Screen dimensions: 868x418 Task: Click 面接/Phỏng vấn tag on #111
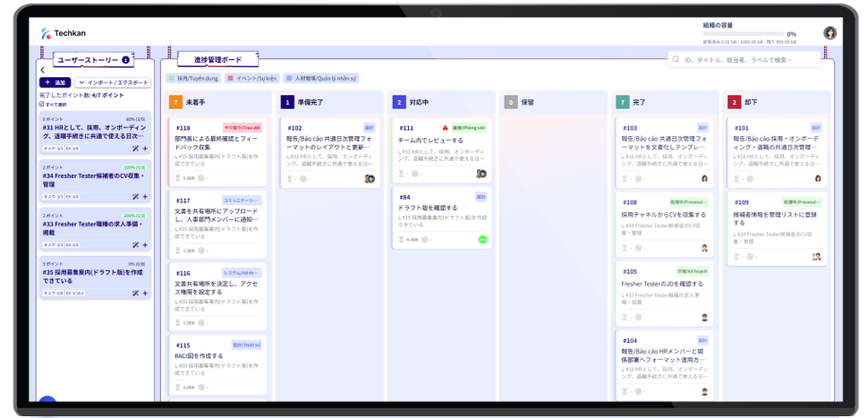point(469,127)
